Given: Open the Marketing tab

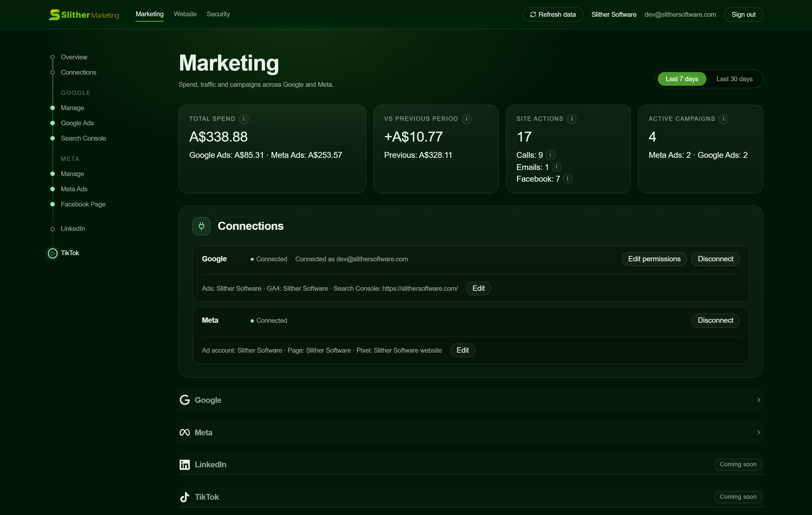Looking at the screenshot, I should [x=149, y=14].
